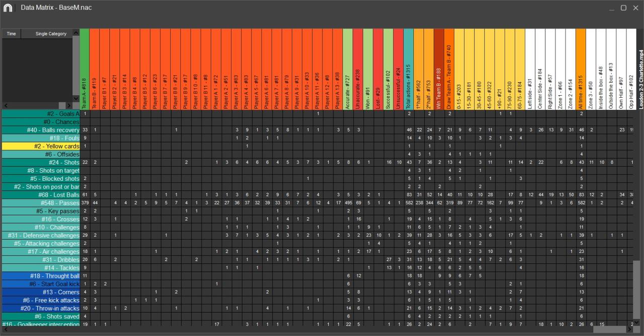Click the app logo icon in title bar
644x336 pixels.
click(x=7, y=8)
